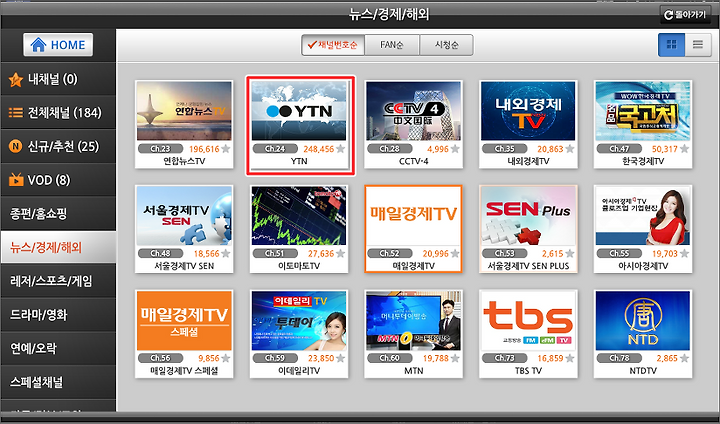Sort channels by FAN순
Viewport: 720px width, 424px height.
tap(392, 45)
